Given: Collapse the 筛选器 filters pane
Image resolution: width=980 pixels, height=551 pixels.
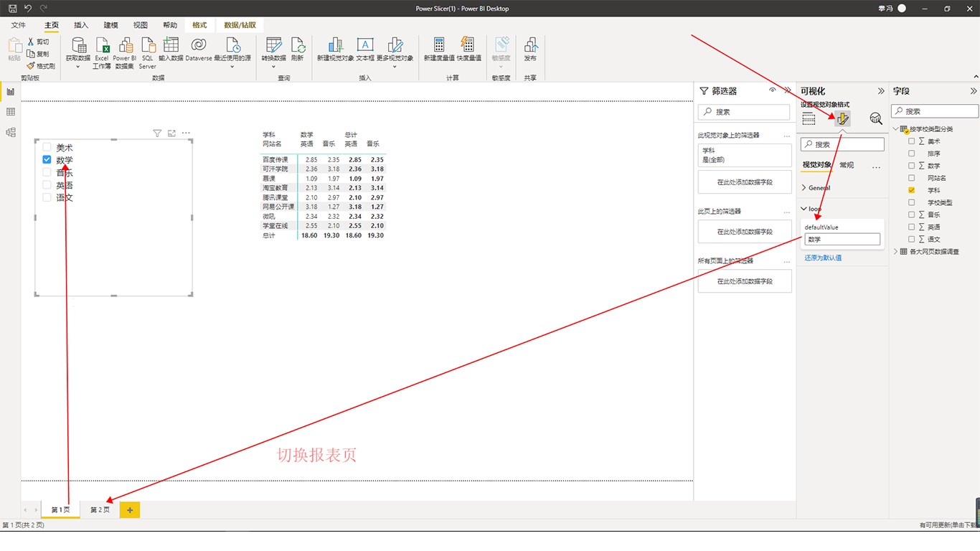Looking at the screenshot, I should (x=787, y=90).
